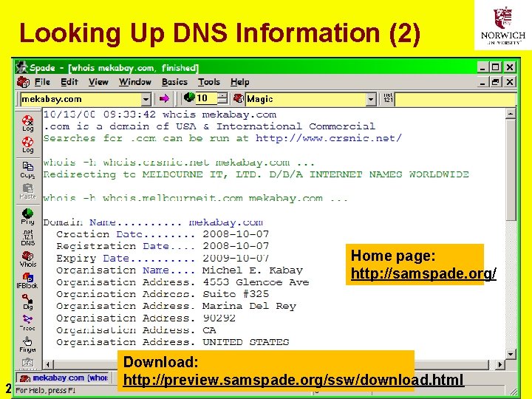Start the Traceroute tool in sidebar
This screenshot has width=532, height=399.
(28, 323)
